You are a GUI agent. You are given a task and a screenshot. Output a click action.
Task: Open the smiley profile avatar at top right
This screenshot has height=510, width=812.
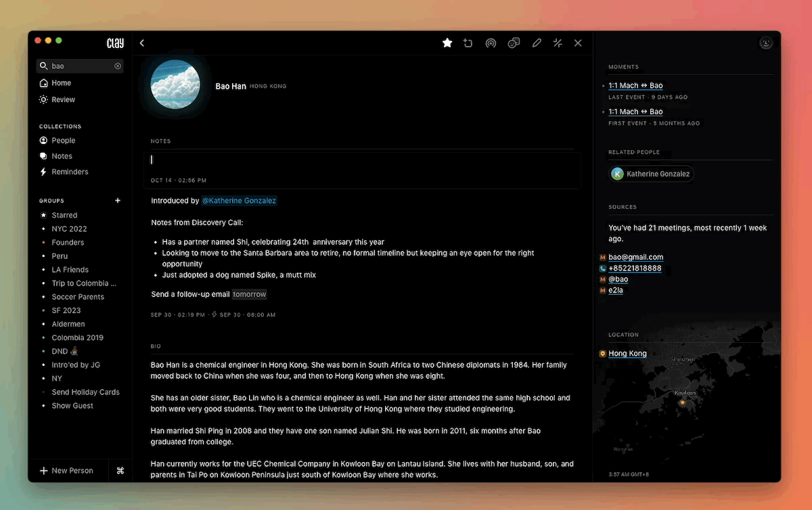tap(766, 43)
